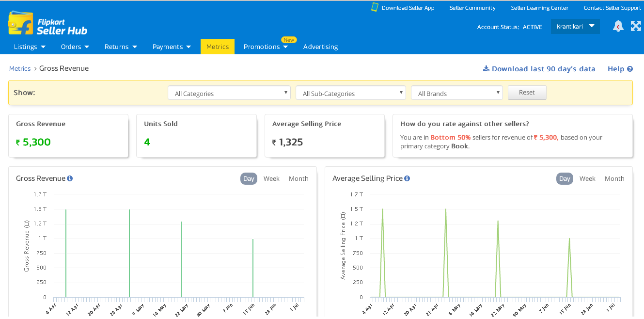Select Day view on the Gross Revenue chart
This screenshot has height=319, width=644.
(x=249, y=178)
